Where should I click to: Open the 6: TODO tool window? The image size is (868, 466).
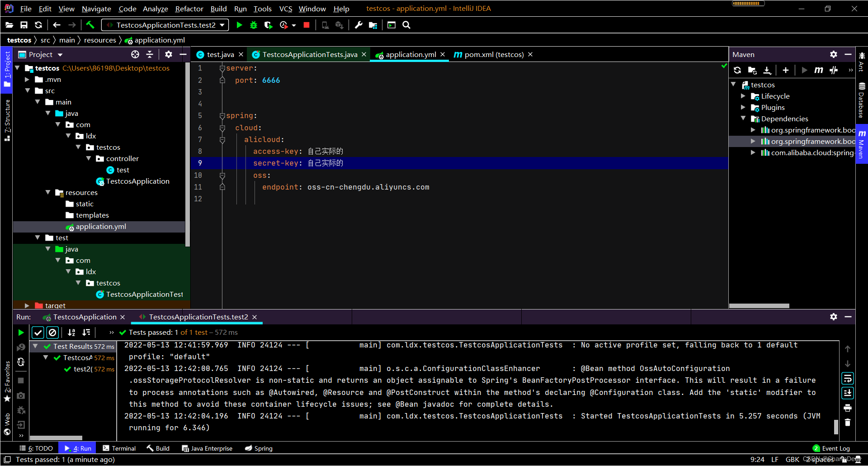[x=36, y=448]
